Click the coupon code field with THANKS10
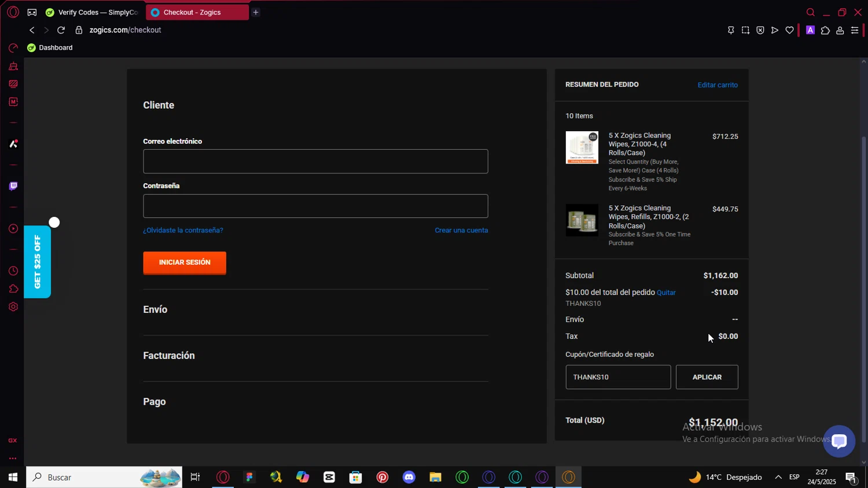Viewport: 868px width, 488px height. [x=618, y=377]
